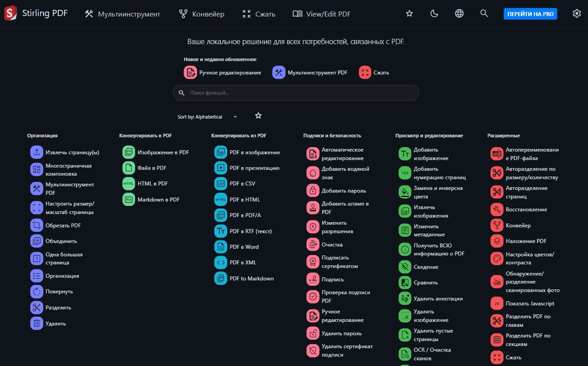Open the Сжать top menu item

tap(259, 14)
